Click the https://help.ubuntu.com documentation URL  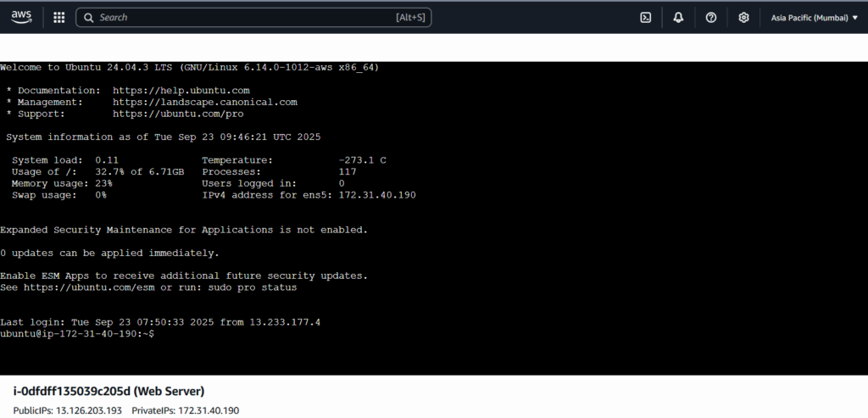click(x=181, y=91)
